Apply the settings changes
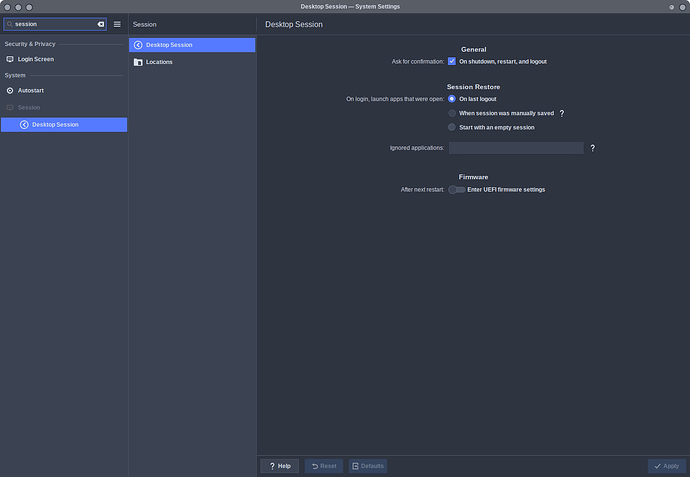This screenshot has height=477, width=690. tap(667, 466)
